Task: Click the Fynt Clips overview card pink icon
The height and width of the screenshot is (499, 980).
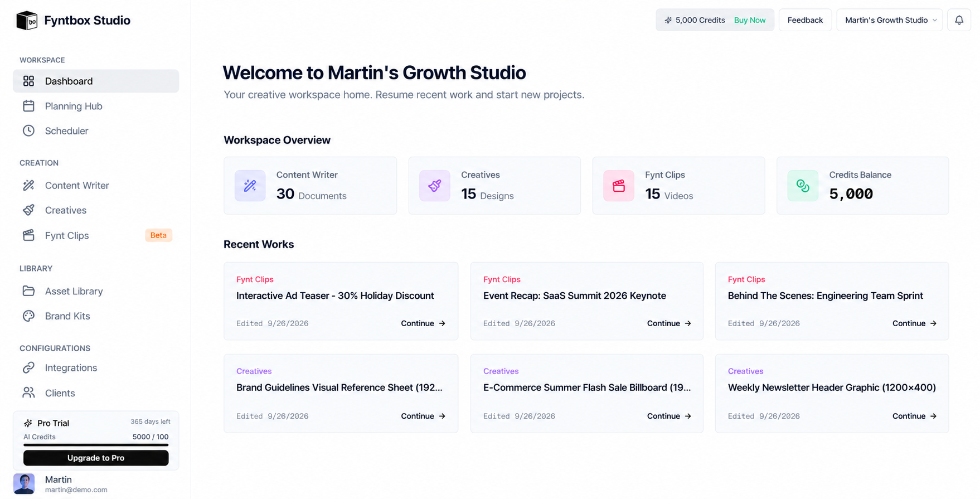Action: tap(619, 186)
